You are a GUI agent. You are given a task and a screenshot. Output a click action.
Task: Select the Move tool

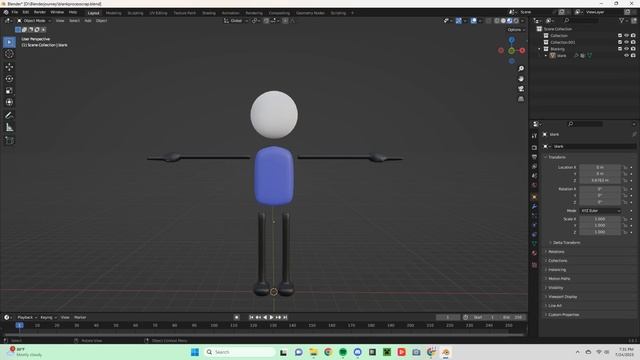(9, 67)
